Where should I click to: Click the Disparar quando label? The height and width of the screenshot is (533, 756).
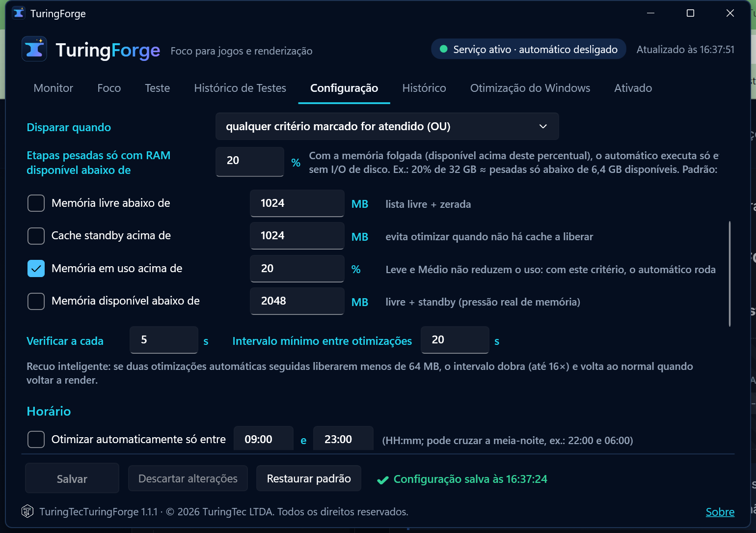[69, 127]
